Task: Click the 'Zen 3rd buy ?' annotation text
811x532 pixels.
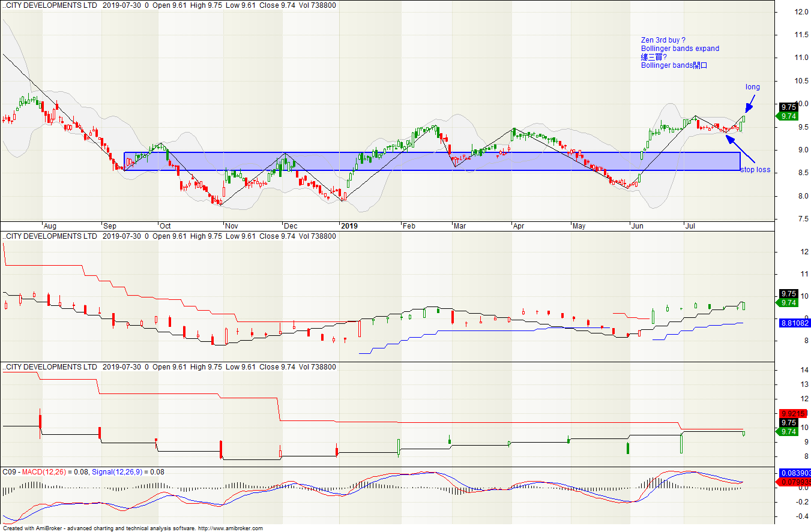Action: click(x=663, y=40)
